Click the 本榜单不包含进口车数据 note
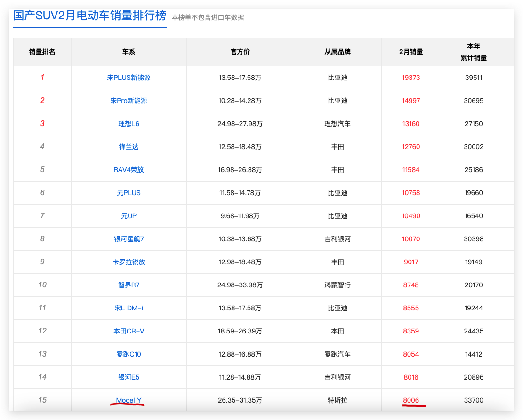The width and height of the screenshot is (523, 420). tap(208, 17)
